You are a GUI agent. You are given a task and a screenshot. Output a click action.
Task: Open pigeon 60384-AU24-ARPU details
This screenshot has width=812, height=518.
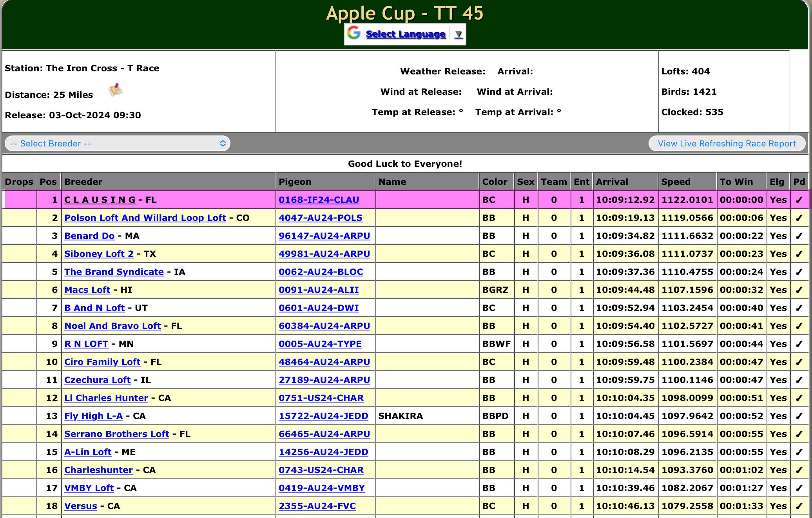click(x=324, y=326)
